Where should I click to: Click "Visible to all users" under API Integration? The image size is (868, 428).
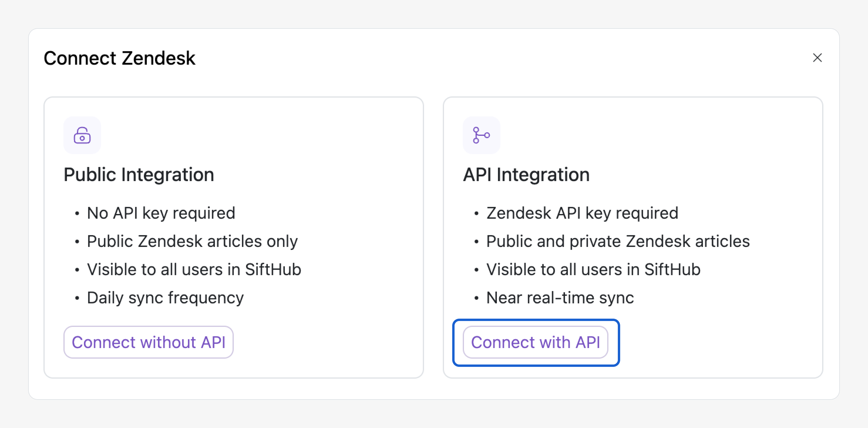pos(593,270)
